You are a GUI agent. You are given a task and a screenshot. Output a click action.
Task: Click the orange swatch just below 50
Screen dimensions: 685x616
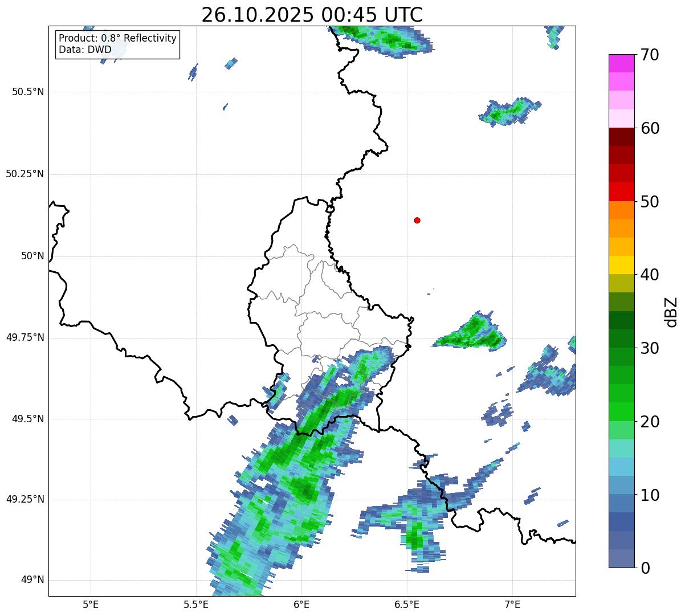coord(622,210)
